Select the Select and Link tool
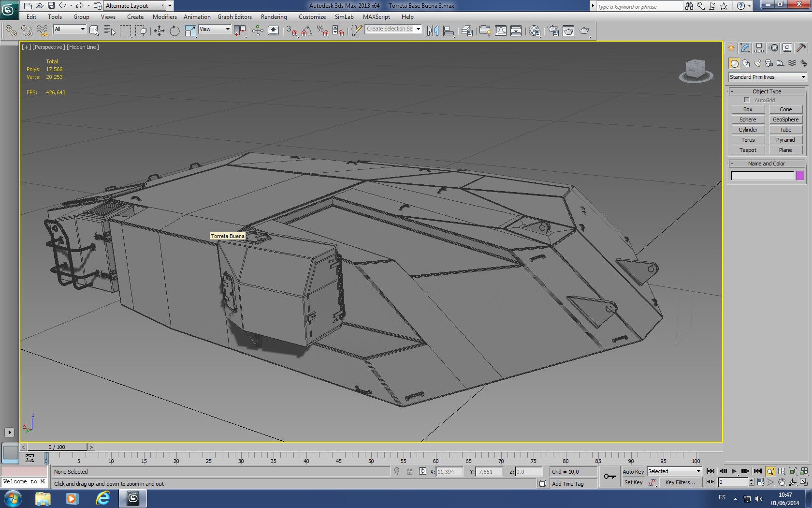This screenshot has height=508, width=812. tap(11, 30)
